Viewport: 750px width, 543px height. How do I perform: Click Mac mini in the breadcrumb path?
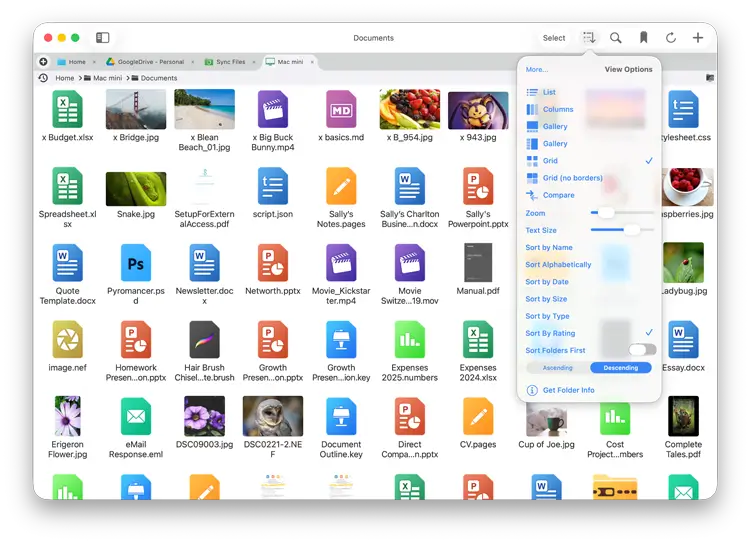click(108, 78)
